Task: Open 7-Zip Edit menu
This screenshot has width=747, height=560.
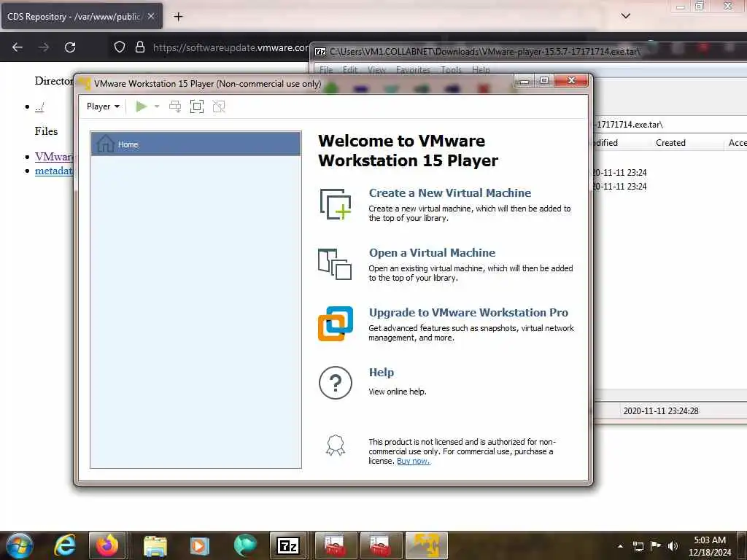Action: pos(350,69)
